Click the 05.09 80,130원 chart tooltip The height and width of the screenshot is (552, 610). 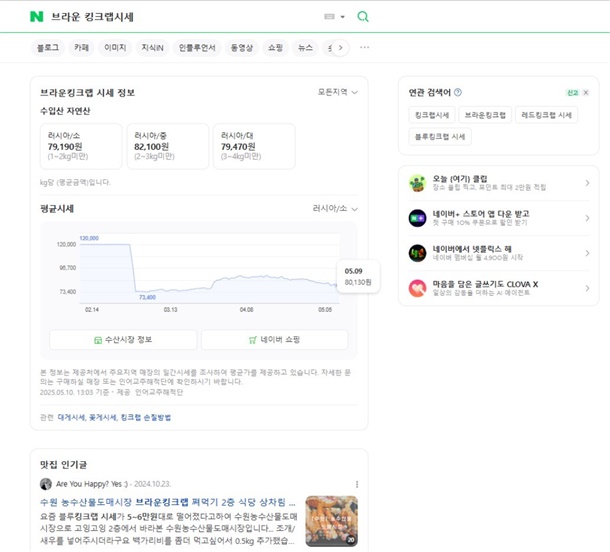point(358,277)
